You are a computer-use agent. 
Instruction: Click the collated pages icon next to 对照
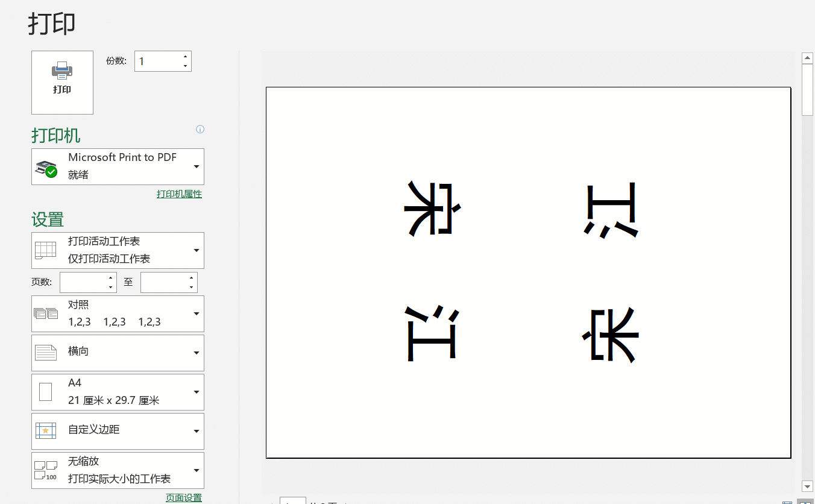(45, 313)
